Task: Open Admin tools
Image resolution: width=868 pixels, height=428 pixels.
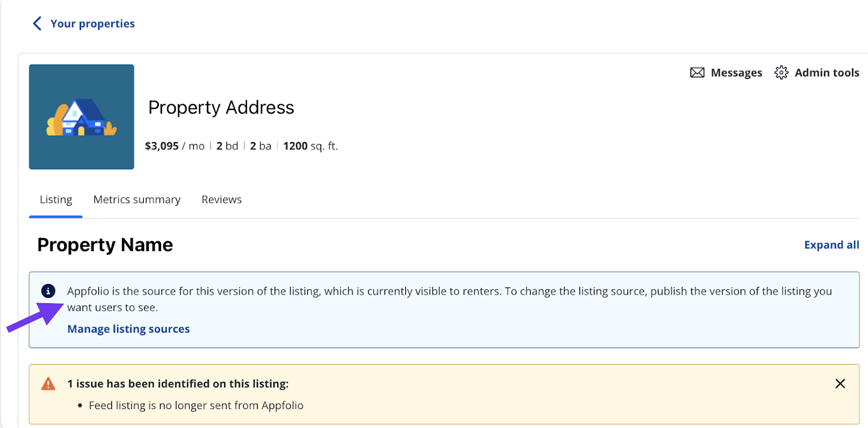Action: (827, 73)
